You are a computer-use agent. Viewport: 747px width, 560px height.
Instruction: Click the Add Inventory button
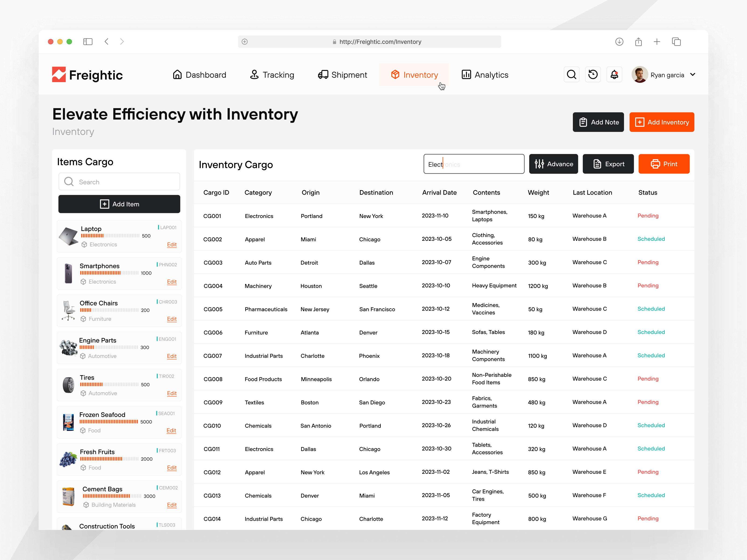(662, 122)
